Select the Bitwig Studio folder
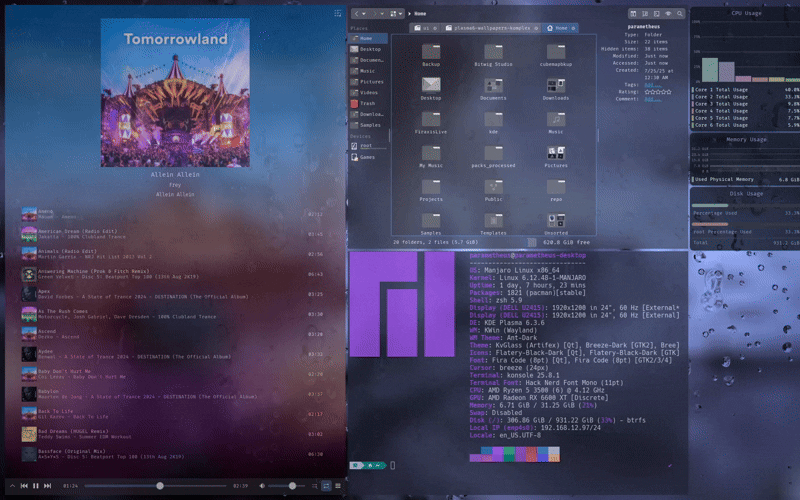This screenshot has width=800, height=500. 493,55
